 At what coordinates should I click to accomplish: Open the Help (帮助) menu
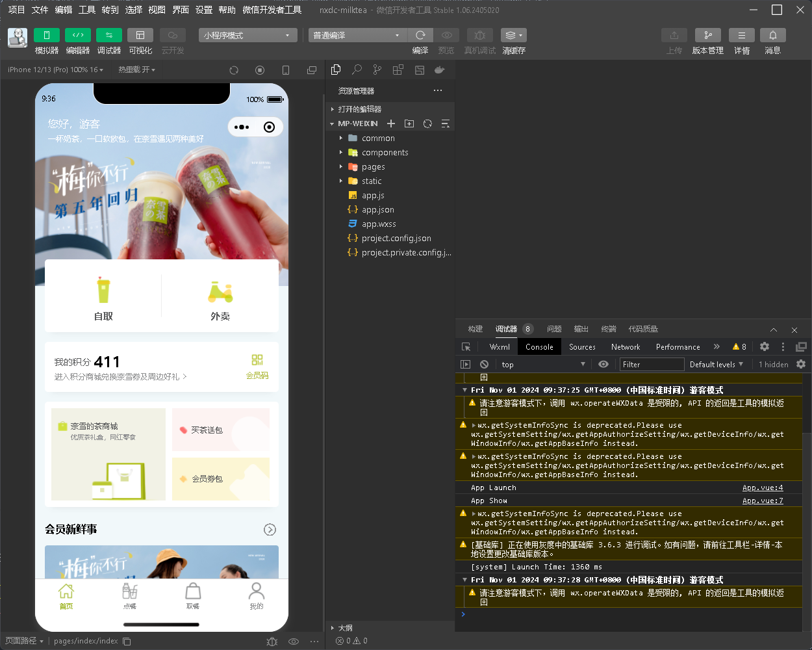click(227, 10)
